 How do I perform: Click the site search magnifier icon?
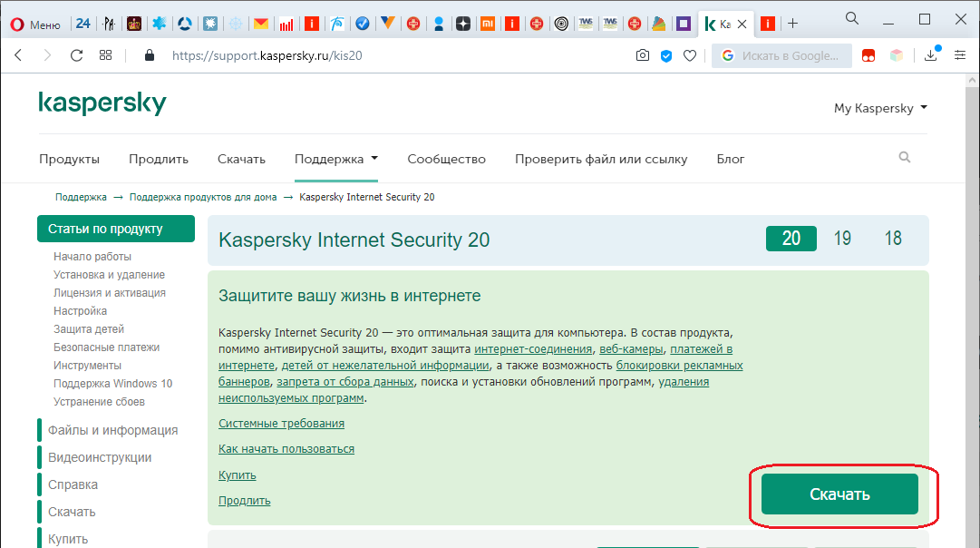pos(905,157)
